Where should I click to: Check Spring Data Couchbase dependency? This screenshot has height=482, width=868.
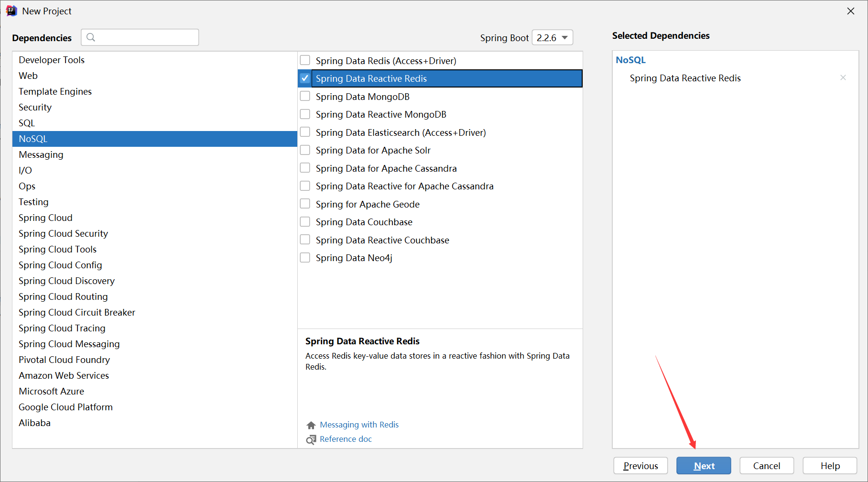pos(305,221)
